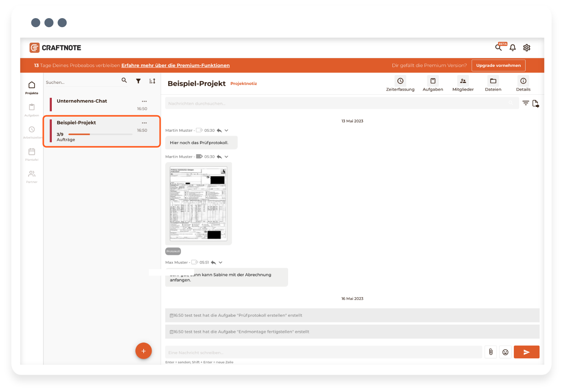Open three-dot menu for Unternehmens-Chat
This screenshot has width=563, height=392.
(144, 101)
